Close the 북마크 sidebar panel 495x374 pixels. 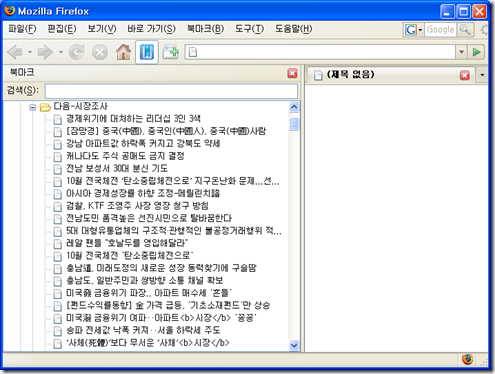292,73
